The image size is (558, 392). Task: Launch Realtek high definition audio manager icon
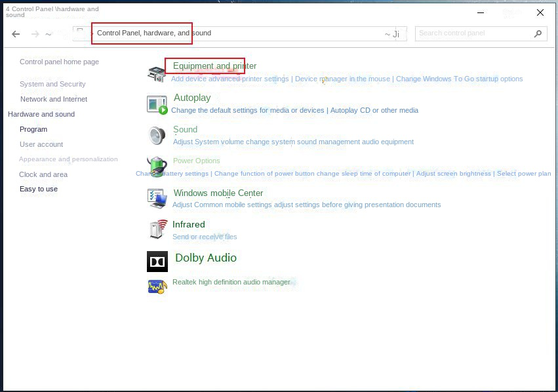[157, 286]
